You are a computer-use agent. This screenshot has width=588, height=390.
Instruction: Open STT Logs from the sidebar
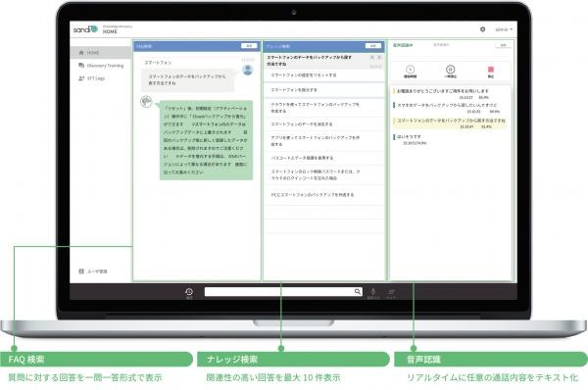(x=91, y=78)
